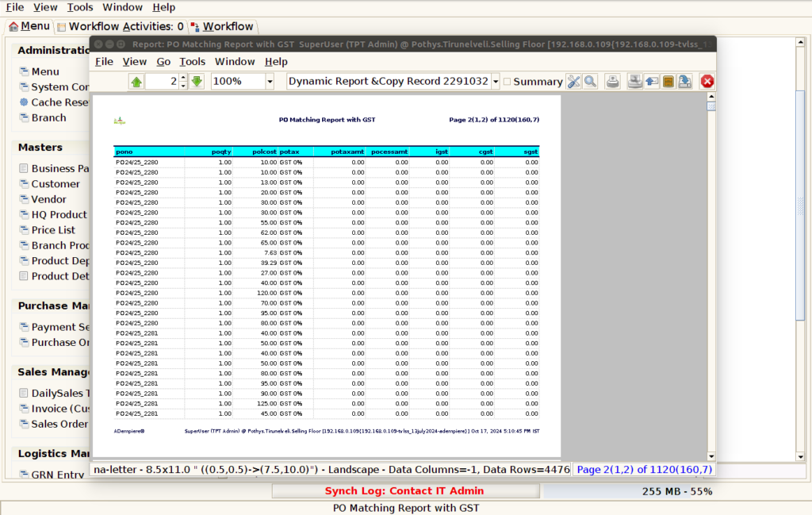Export the report with export icon
Image resolution: width=812 pixels, height=515 pixels.
tap(684, 82)
